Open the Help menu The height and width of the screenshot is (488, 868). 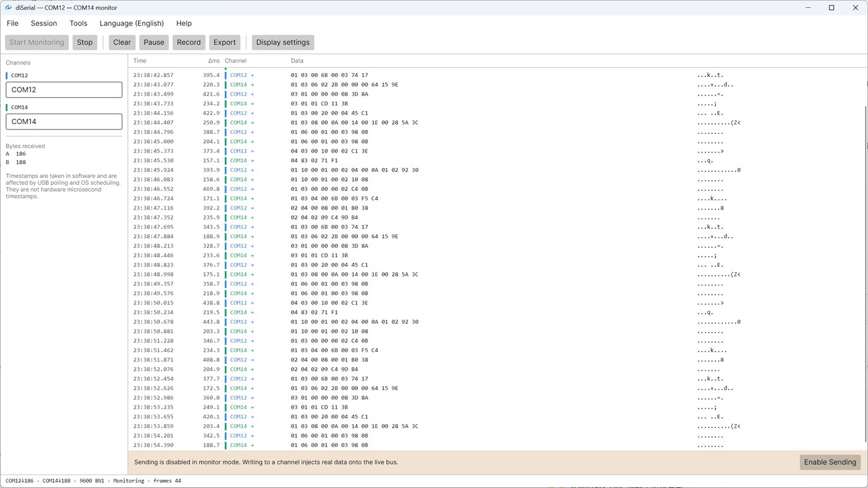[184, 24]
